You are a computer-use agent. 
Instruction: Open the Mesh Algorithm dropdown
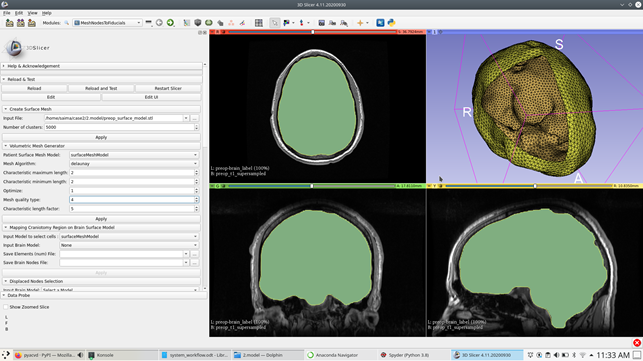click(134, 164)
